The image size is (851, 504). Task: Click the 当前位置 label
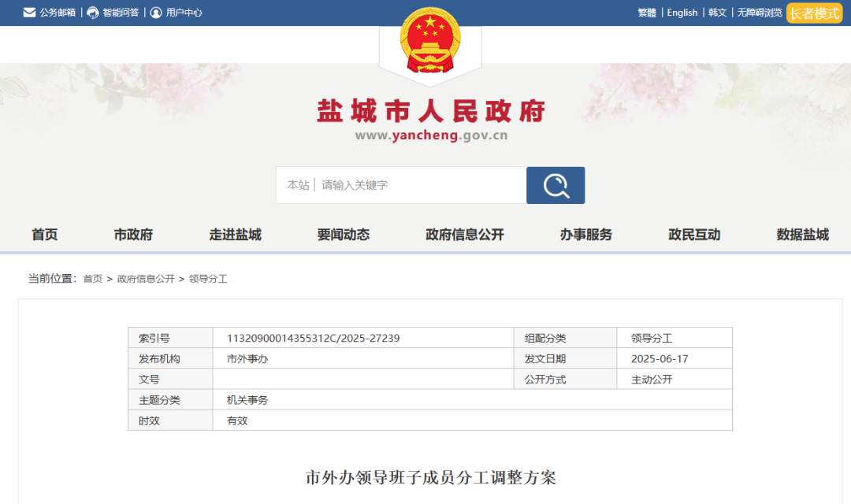click(x=52, y=279)
